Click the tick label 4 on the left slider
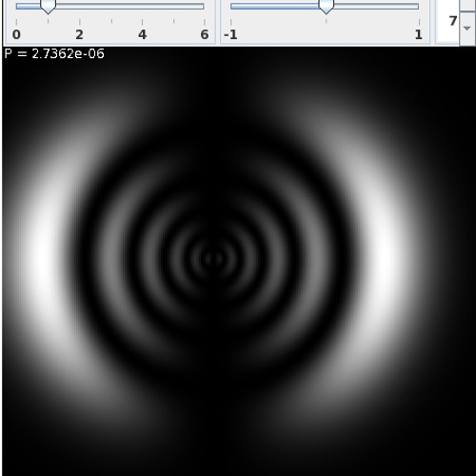The image size is (476, 476). click(142, 34)
